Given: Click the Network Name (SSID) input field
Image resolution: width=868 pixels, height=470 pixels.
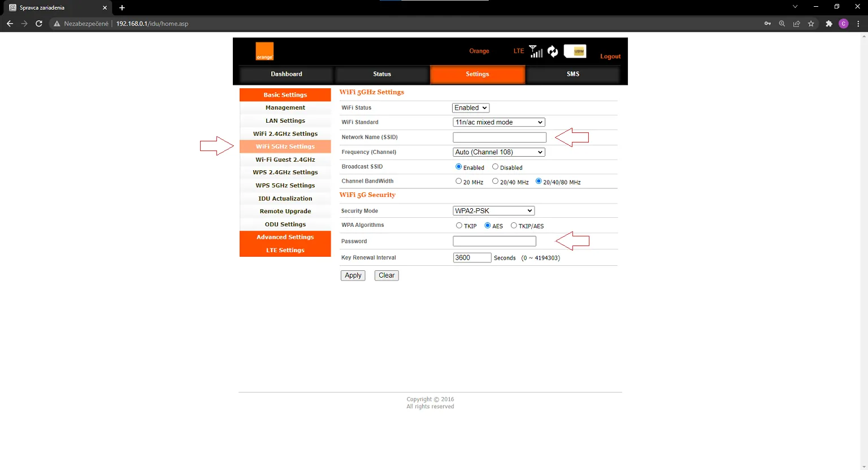Looking at the screenshot, I should (500, 137).
